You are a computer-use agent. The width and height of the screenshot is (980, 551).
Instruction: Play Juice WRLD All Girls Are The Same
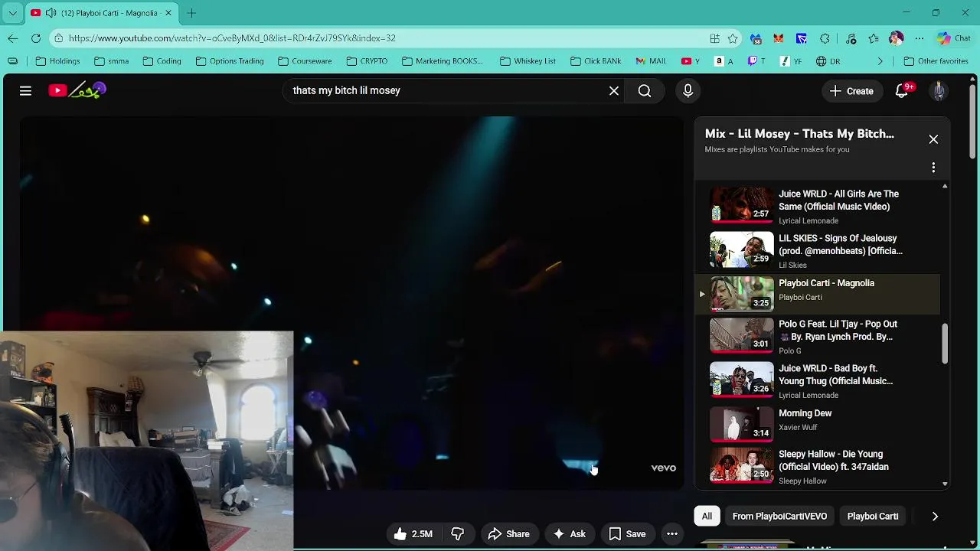point(817,207)
